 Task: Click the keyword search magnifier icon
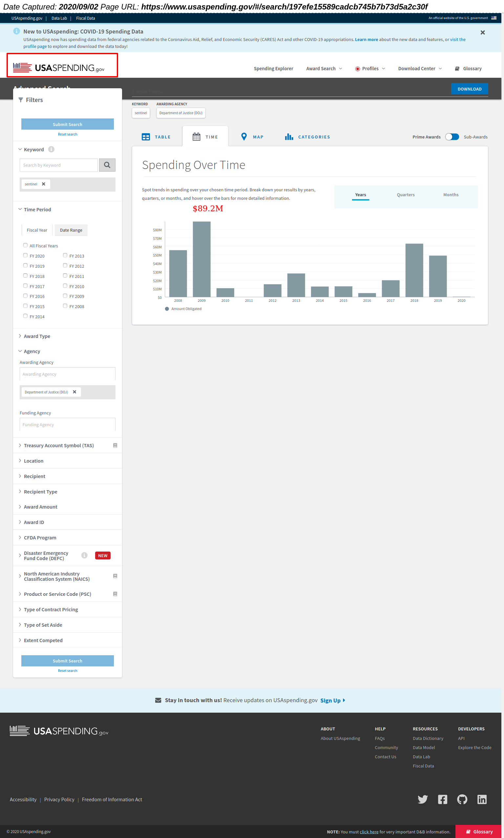click(x=107, y=165)
